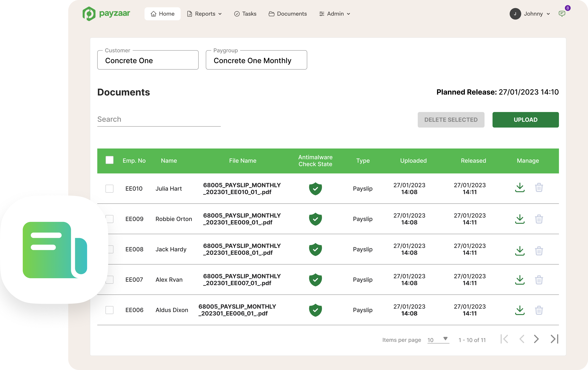Screen dimensions: 588x370
Task: Delete Robbie Orton's payslip
Action: pos(539,219)
